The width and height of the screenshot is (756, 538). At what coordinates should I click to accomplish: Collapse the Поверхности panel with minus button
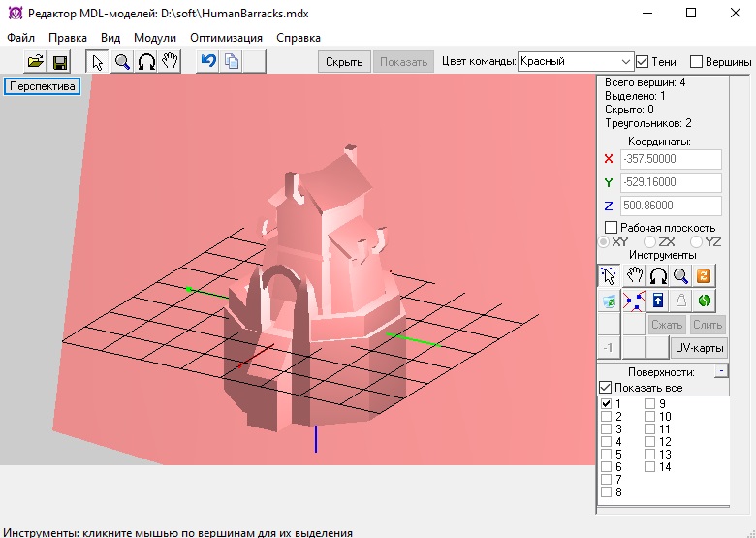pyautogui.click(x=720, y=371)
